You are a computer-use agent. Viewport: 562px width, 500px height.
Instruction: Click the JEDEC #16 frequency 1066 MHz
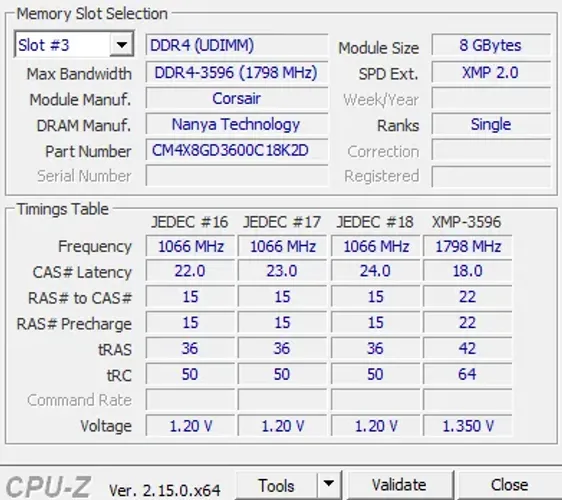point(190,246)
